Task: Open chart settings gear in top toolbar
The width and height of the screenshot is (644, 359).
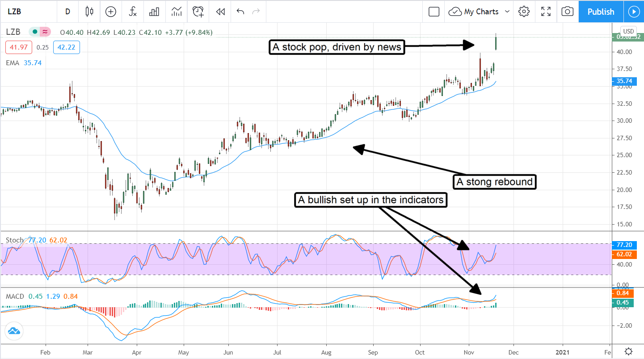Action: pos(524,12)
